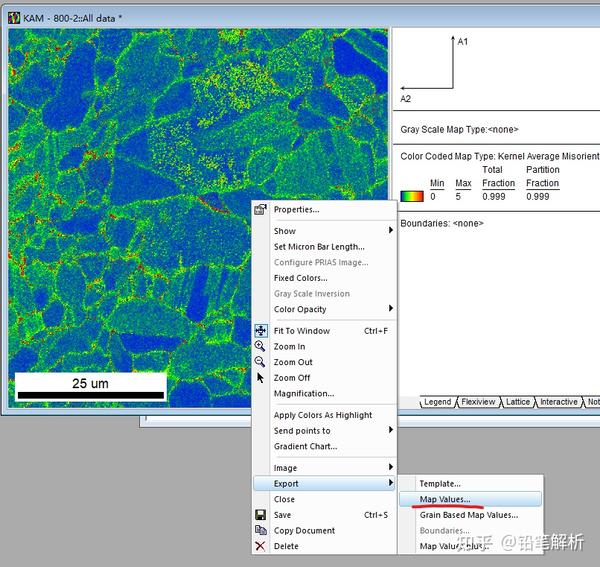The width and height of the screenshot is (600, 567).
Task: Switch to the Flexiview tab
Action: point(478,402)
